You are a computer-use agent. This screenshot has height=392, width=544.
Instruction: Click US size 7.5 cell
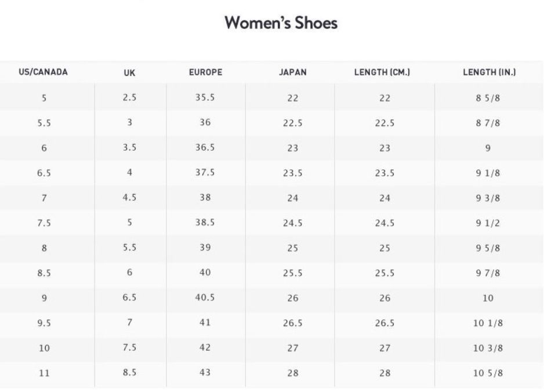pos(44,223)
